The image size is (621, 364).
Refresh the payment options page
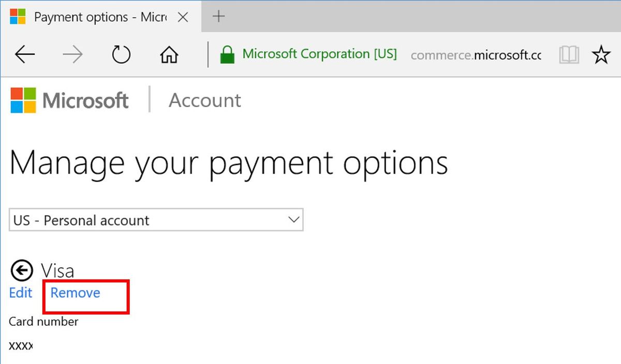coord(121,54)
